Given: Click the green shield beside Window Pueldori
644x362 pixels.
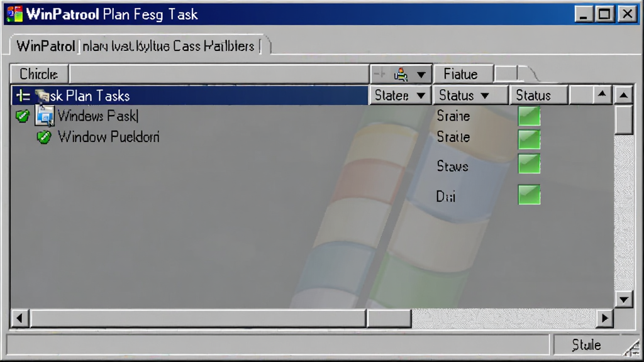Looking at the screenshot, I should 44,137.
